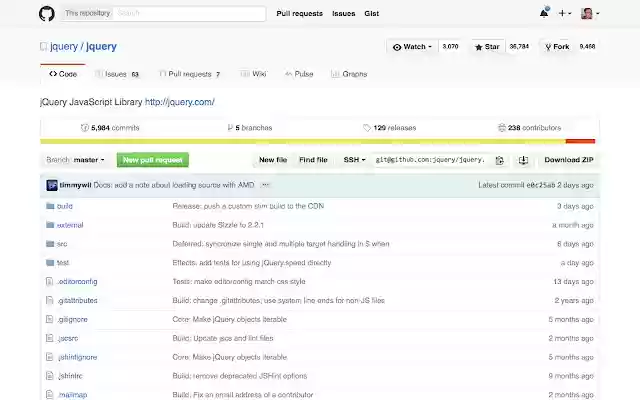The image size is (640, 400).
Task: Open the .jshintignore file
Action: (77, 357)
